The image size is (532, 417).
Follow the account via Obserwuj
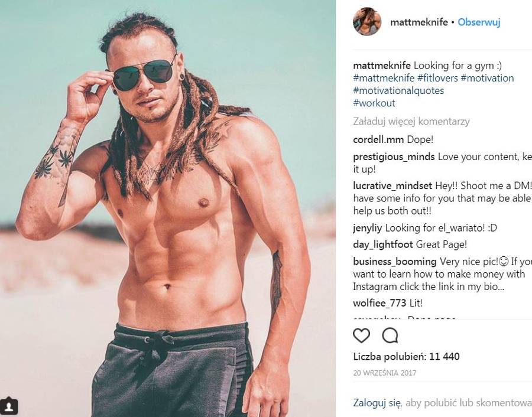[479, 22]
